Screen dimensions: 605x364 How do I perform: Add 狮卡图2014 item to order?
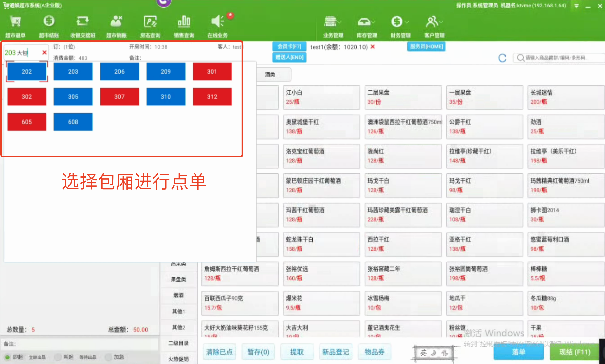point(566,215)
